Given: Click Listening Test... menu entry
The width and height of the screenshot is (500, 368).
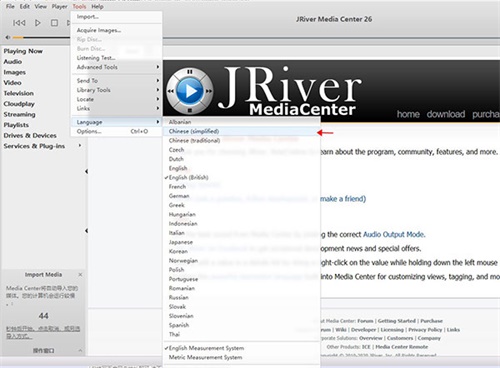Looking at the screenshot, I should [x=116, y=58].
